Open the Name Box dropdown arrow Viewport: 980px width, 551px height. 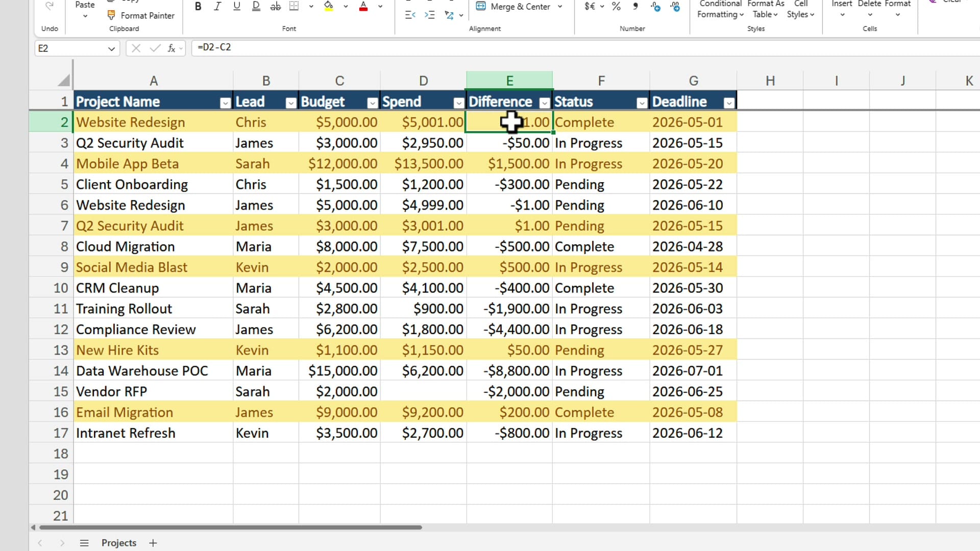coord(111,48)
